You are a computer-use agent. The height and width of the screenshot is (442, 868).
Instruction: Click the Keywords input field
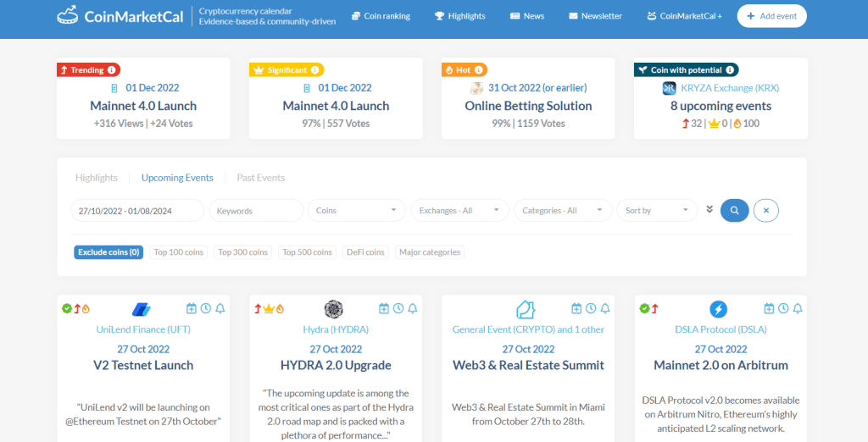[x=256, y=210]
